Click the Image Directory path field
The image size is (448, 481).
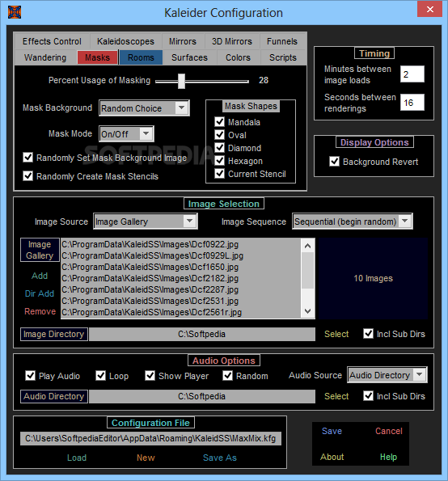(202, 334)
